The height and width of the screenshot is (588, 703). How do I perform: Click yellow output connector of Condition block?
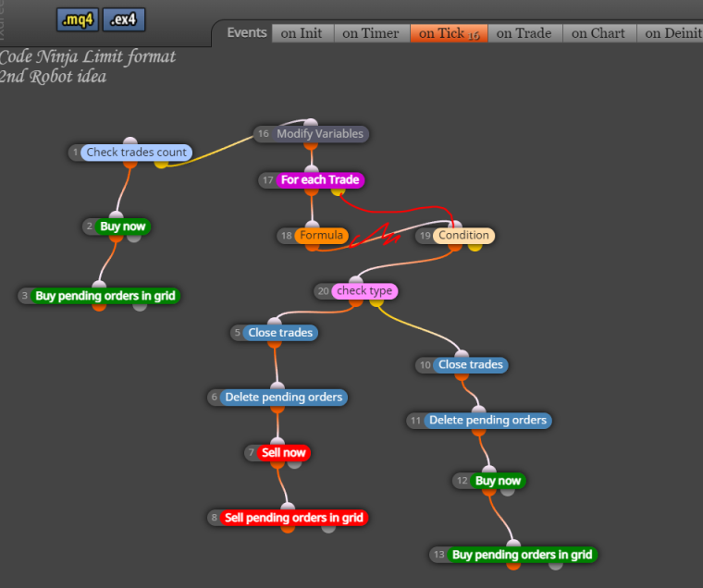(x=475, y=247)
